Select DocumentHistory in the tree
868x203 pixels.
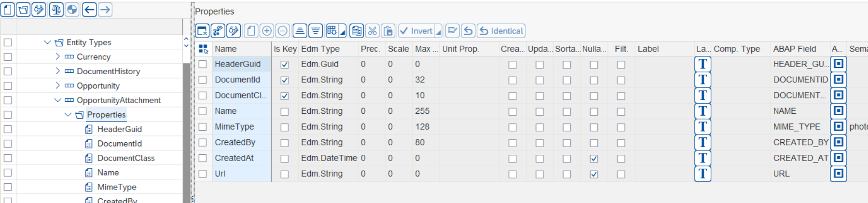pos(108,71)
